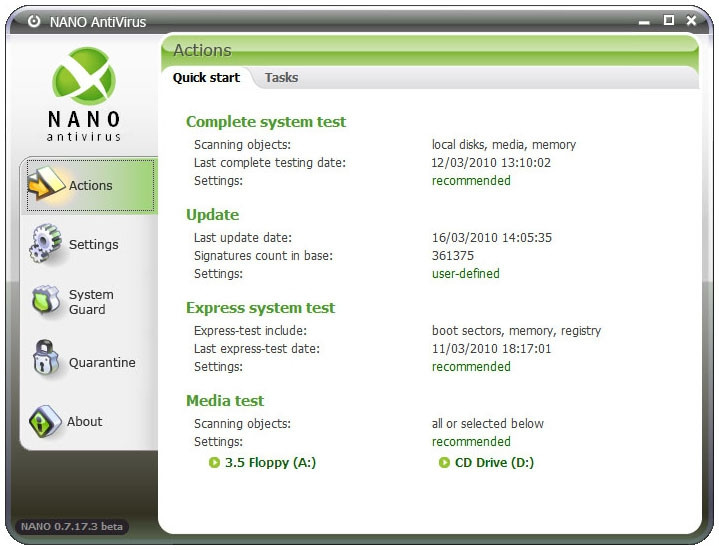
Task: Maximize the NANO AntiVirus window
Action: coord(669,20)
